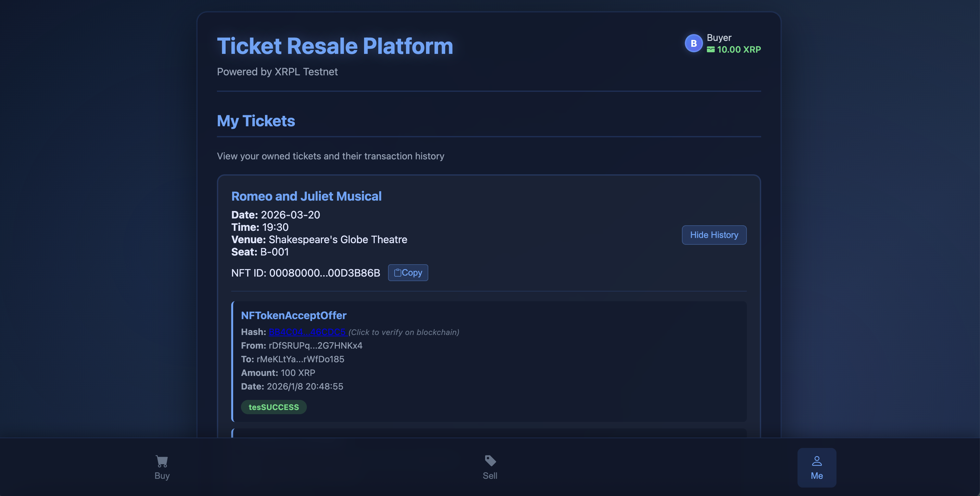Click the Romeo and Juliet Musical title
Viewport: 980px width, 496px height.
[x=306, y=196]
